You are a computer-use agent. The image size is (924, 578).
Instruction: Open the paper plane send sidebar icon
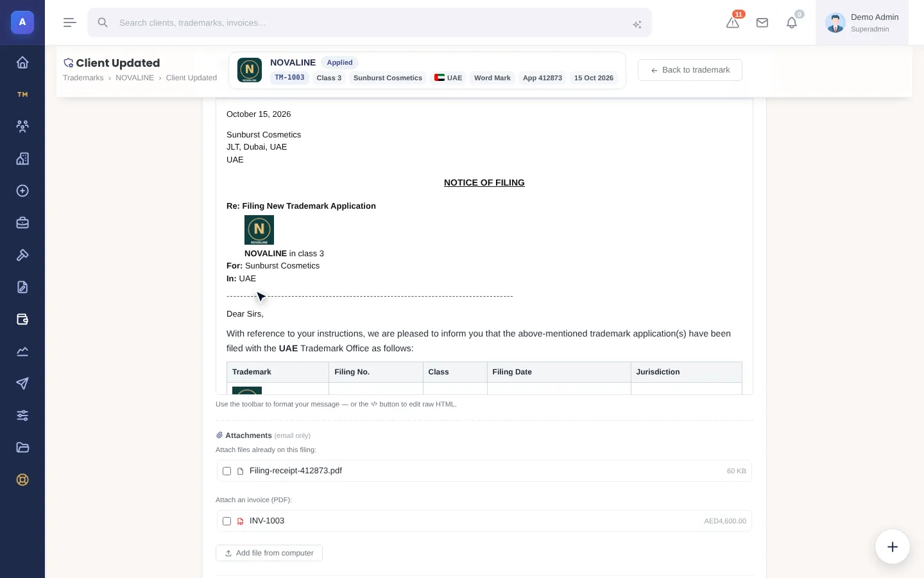(x=22, y=383)
